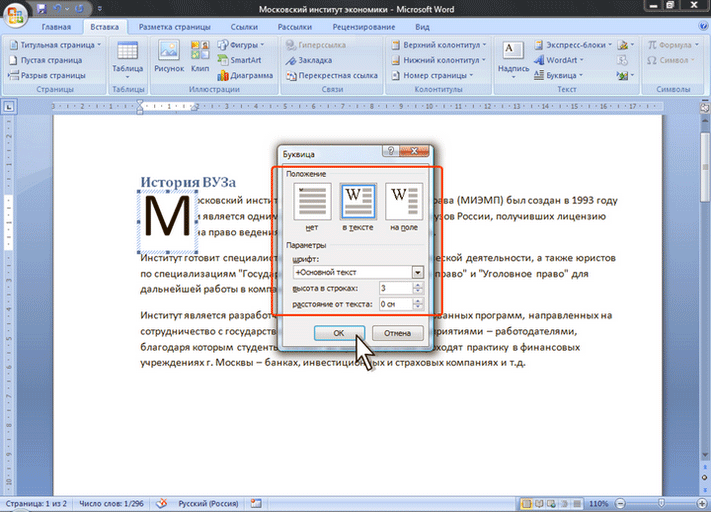Viewport: 711px width, 512px height.
Task: Insert a blank page with Пустая страница
Action: click(x=46, y=60)
